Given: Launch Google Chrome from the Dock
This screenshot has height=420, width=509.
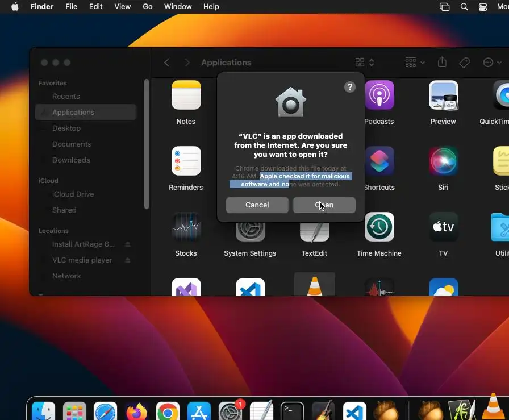Looking at the screenshot, I should coord(168,411).
